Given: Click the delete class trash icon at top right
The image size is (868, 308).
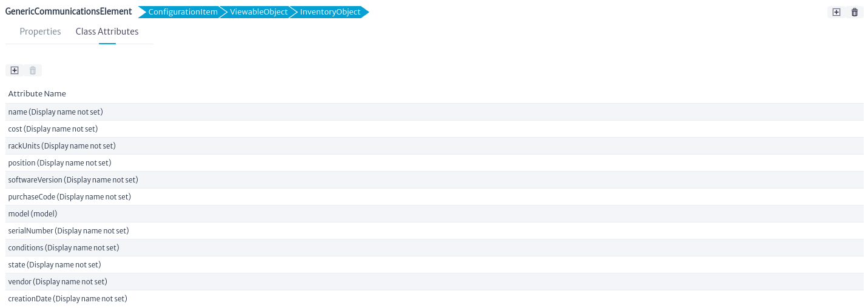Looking at the screenshot, I should point(855,12).
